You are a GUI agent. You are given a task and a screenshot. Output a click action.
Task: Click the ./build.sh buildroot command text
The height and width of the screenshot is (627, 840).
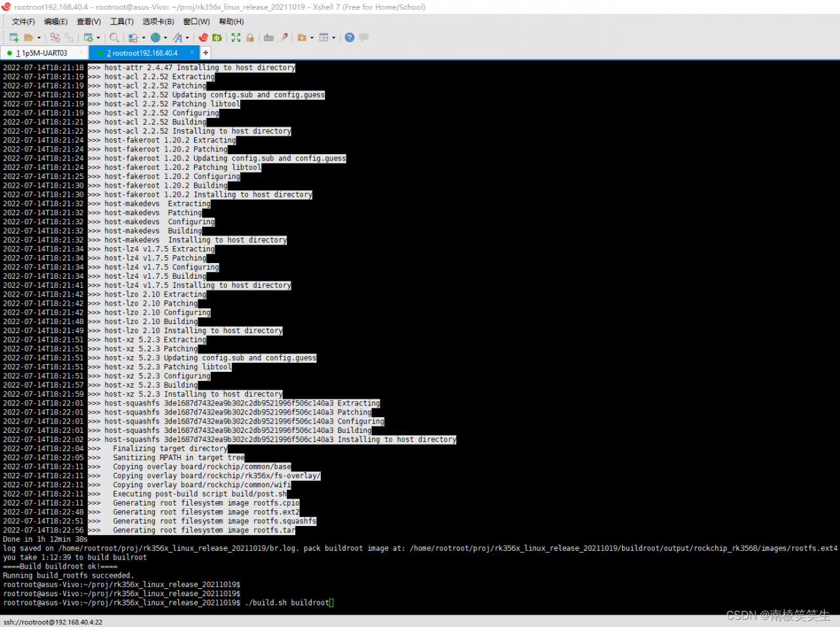[x=287, y=603]
